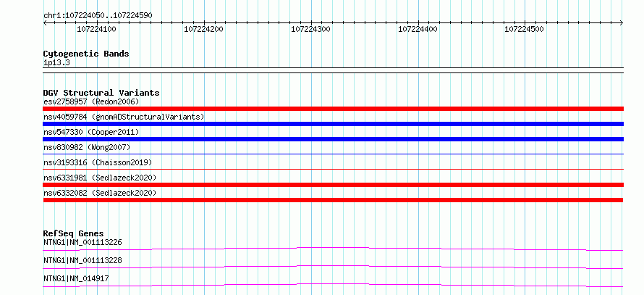
Task: Open the esv2758957 (Redon2006) variant label
Action: coord(91,101)
